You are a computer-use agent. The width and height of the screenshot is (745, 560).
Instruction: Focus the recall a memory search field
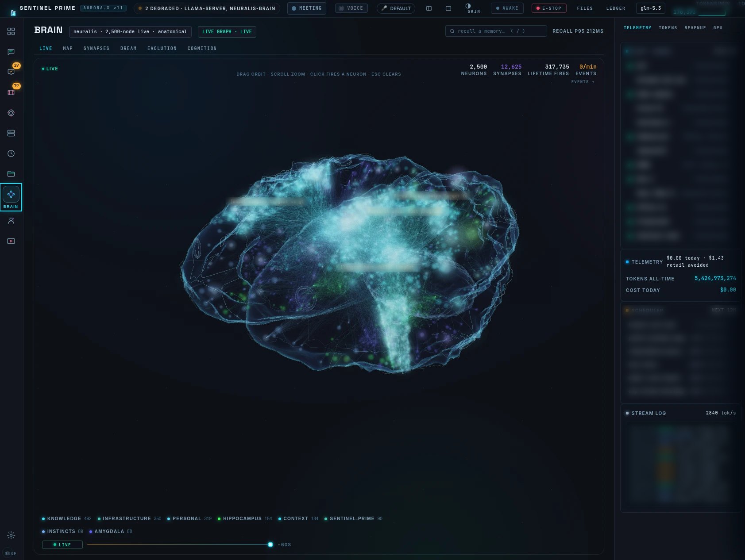496,31
